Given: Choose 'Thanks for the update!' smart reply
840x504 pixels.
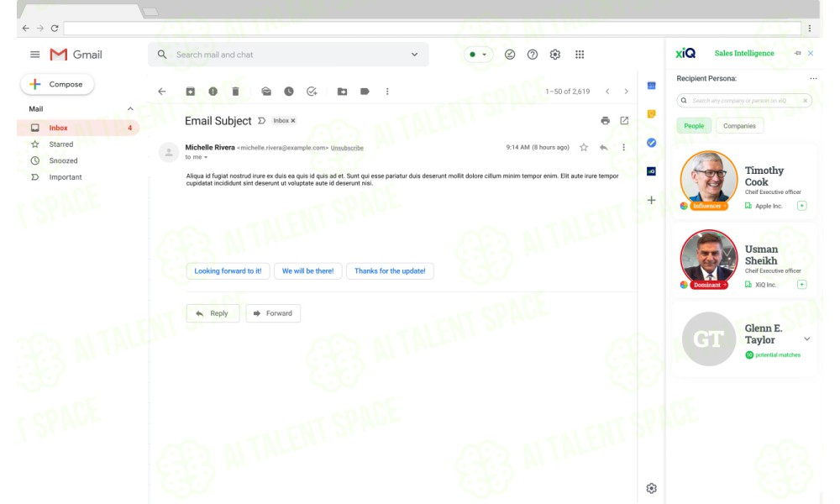Looking at the screenshot, I should click(x=390, y=271).
